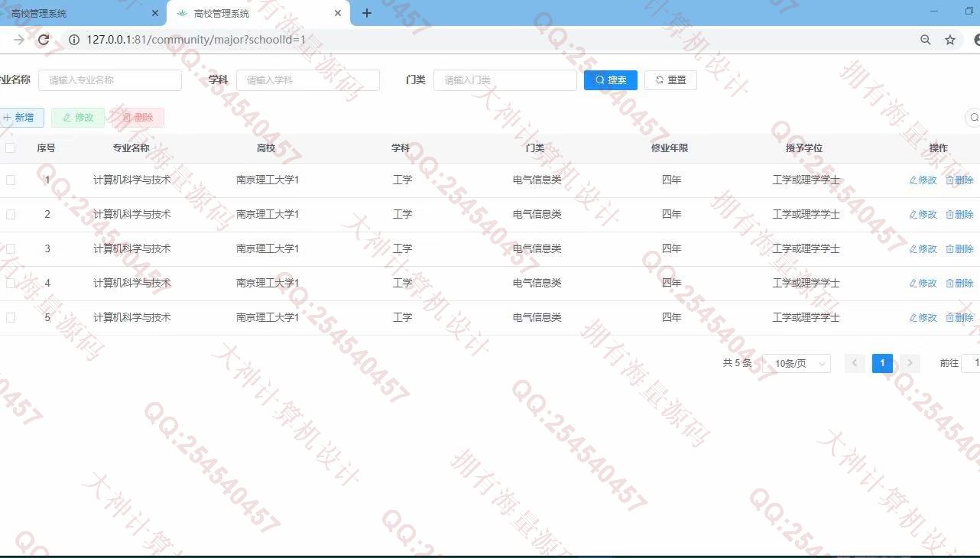Toggle the select-all checkbox in table header
This screenshot has height=558, width=980.
tap(11, 148)
